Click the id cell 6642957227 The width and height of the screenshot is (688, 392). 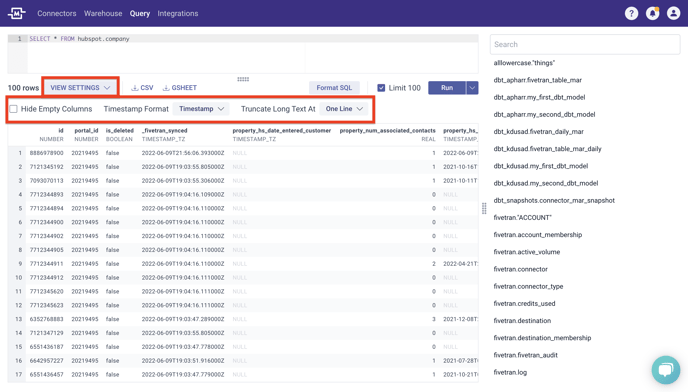click(x=47, y=360)
